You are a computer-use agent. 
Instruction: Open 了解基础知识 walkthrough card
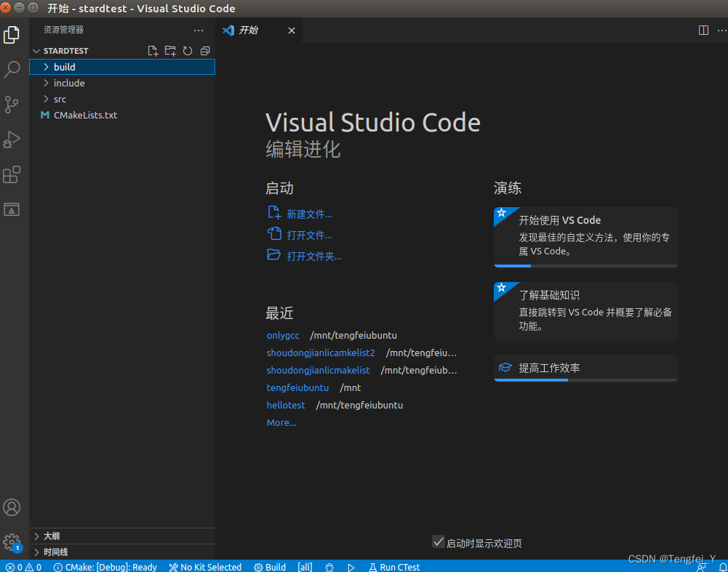tap(585, 311)
